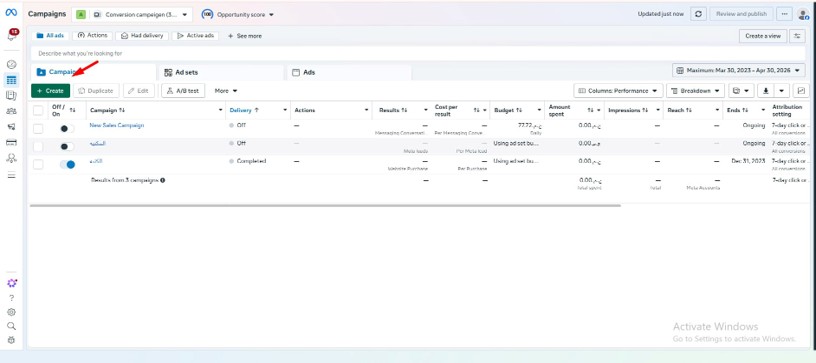Click the filter sliders icon next to Create a view
The height and width of the screenshot is (363, 816).
coord(797,36)
